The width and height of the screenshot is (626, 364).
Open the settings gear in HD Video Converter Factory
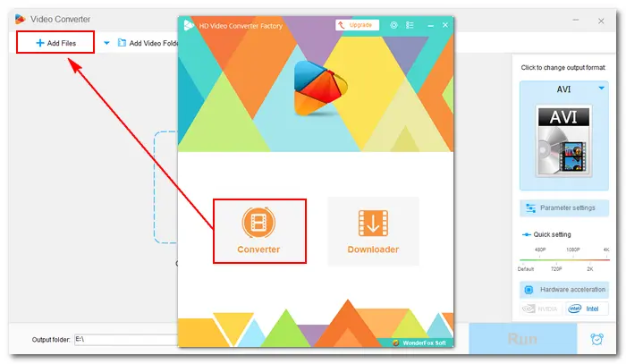click(x=393, y=25)
